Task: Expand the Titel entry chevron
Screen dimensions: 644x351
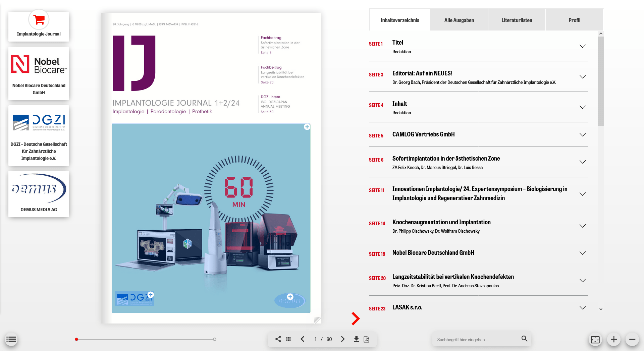Action: click(x=583, y=46)
